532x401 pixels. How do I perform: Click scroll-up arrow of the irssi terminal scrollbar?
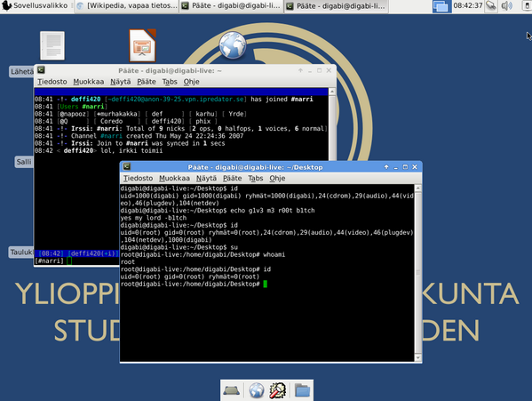click(332, 92)
